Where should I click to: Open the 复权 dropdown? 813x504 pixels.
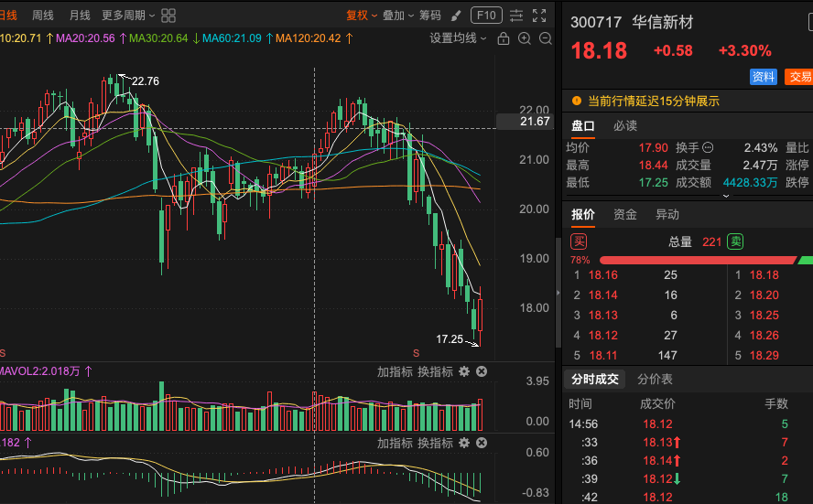point(362,16)
